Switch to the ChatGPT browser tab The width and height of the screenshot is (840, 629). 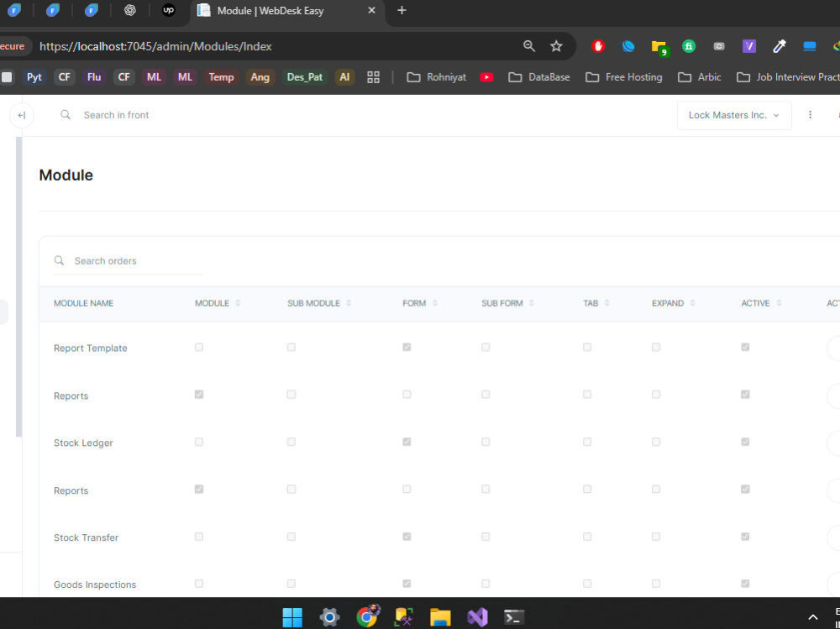[x=129, y=10]
